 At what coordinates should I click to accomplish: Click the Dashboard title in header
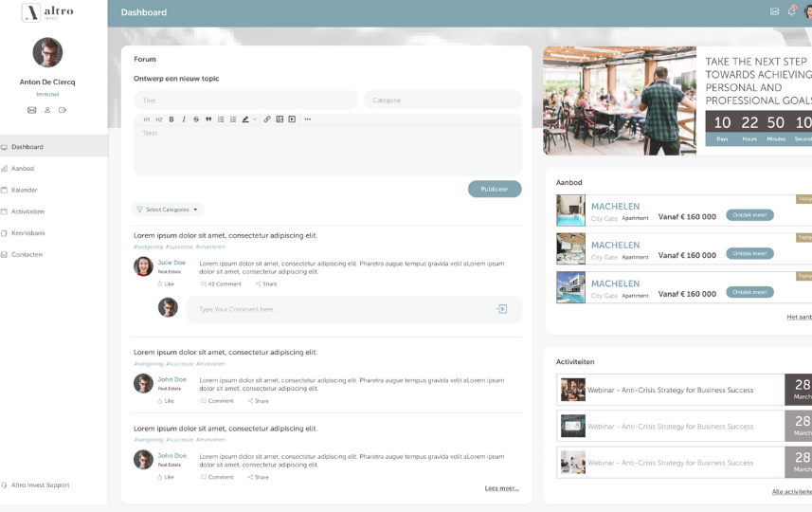pyautogui.click(x=144, y=12)
